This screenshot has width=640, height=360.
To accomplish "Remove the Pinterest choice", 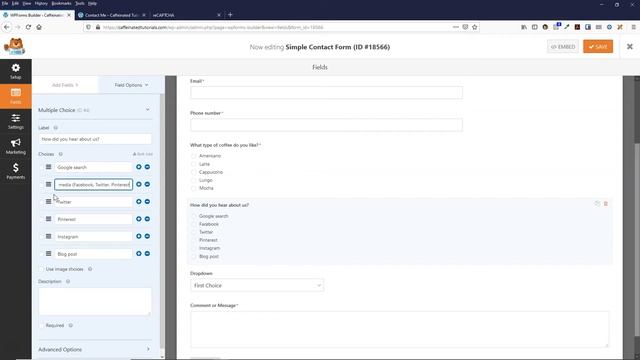I will coord(147,219).
